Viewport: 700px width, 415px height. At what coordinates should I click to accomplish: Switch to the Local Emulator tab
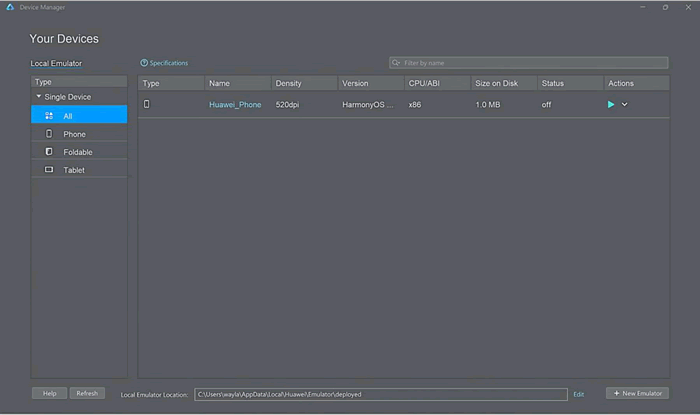[56, 63]
